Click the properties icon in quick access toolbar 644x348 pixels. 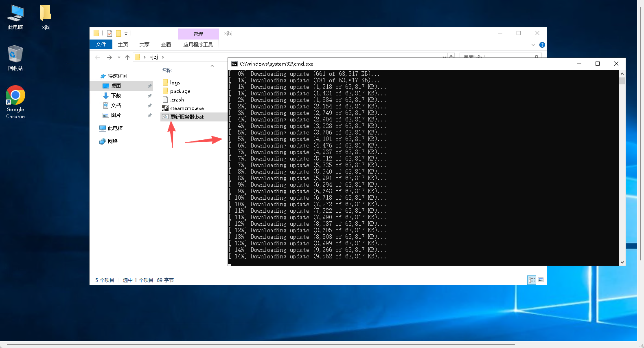tap(110, 33)
